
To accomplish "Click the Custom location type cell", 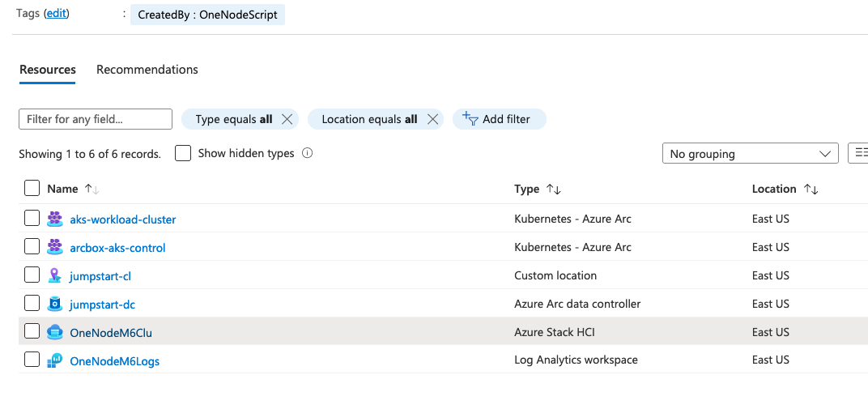I will (x=555, y=275).
